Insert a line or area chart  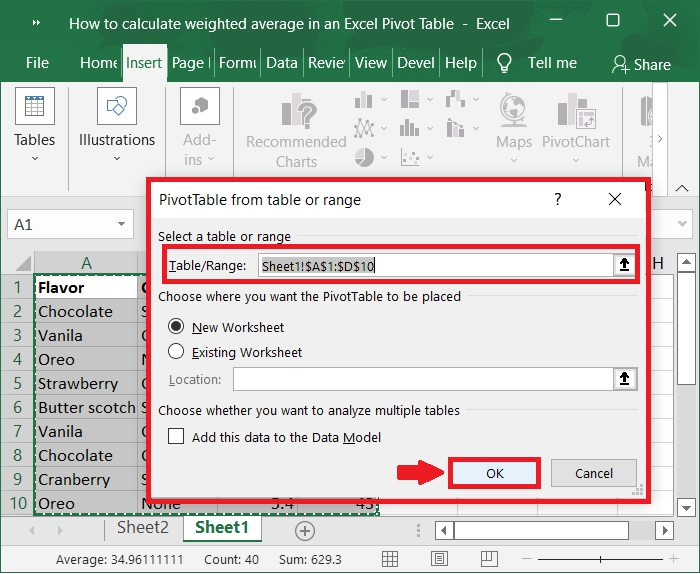click(364, 129)
